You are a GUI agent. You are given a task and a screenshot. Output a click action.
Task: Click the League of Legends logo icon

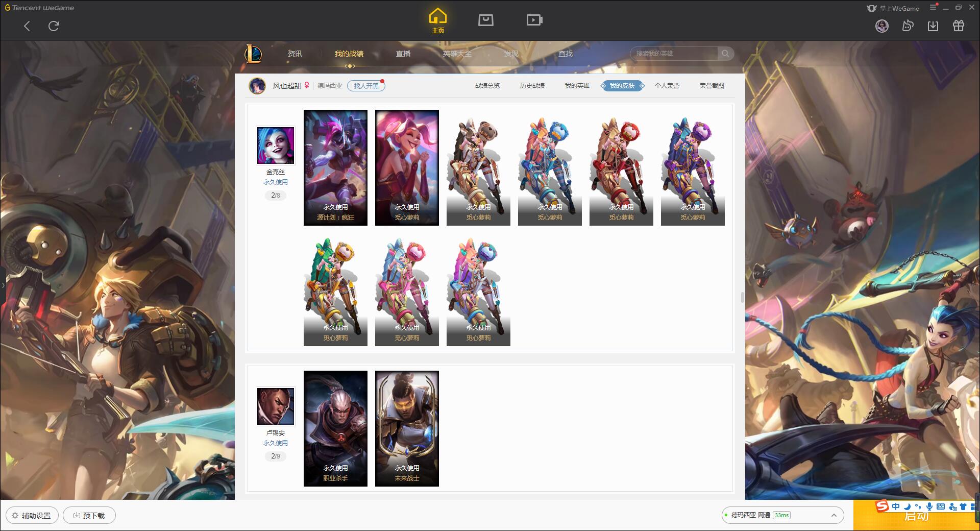tap(253, 54)
